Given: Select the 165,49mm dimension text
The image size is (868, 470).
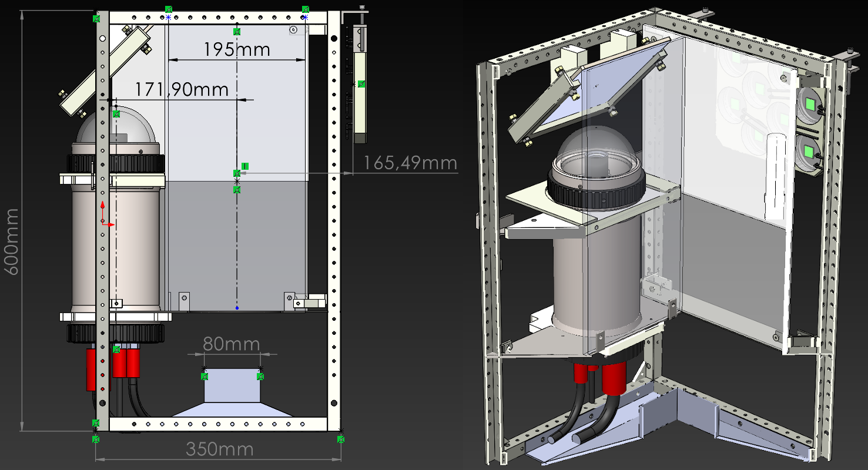Looking at the screenshot, I should (410, 163).
